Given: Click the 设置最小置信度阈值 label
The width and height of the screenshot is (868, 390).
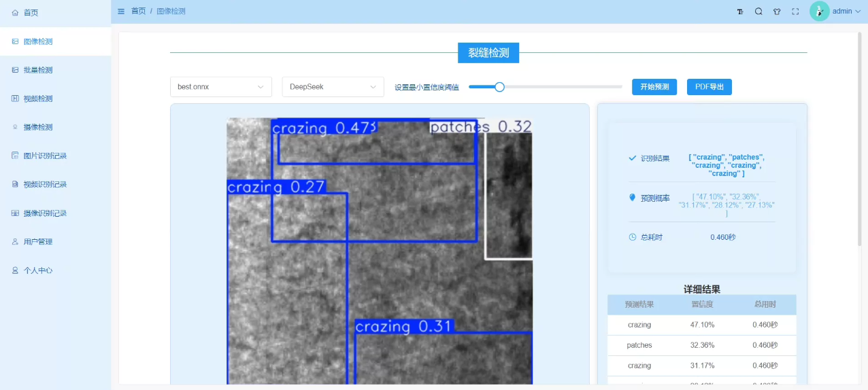Looking at the screenshot, I should pyautogui.click(x=427, y=87).
